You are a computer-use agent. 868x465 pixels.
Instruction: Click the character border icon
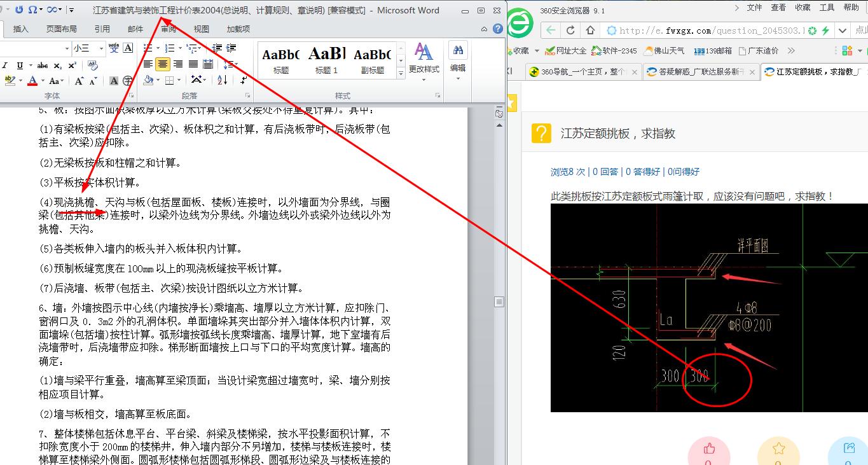pos(128,48)
